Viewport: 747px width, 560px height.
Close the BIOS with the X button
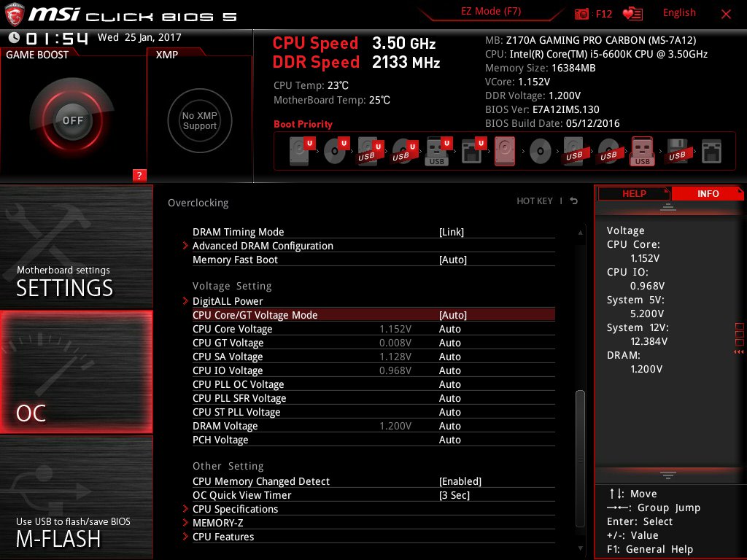(x=726, y=15)
